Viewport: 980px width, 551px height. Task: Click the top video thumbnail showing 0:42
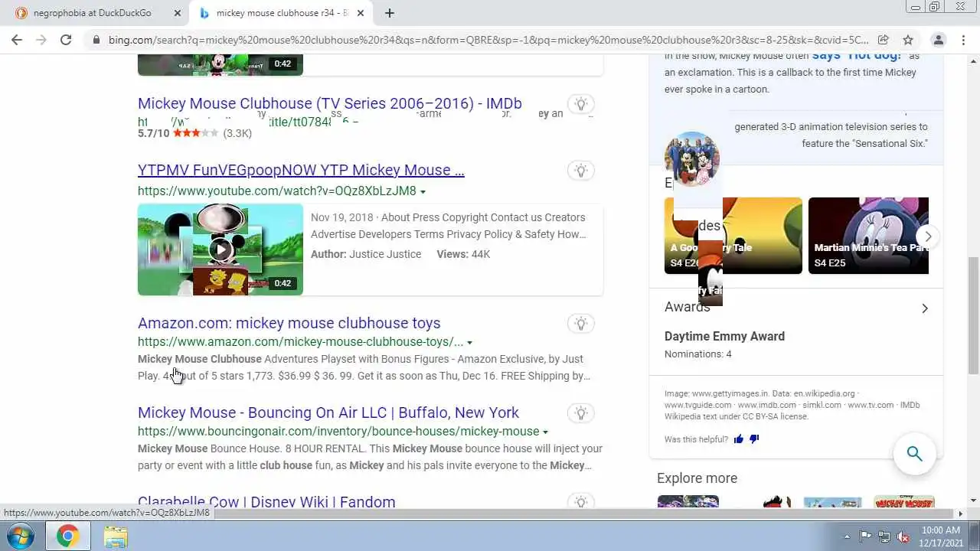point(220,65)
